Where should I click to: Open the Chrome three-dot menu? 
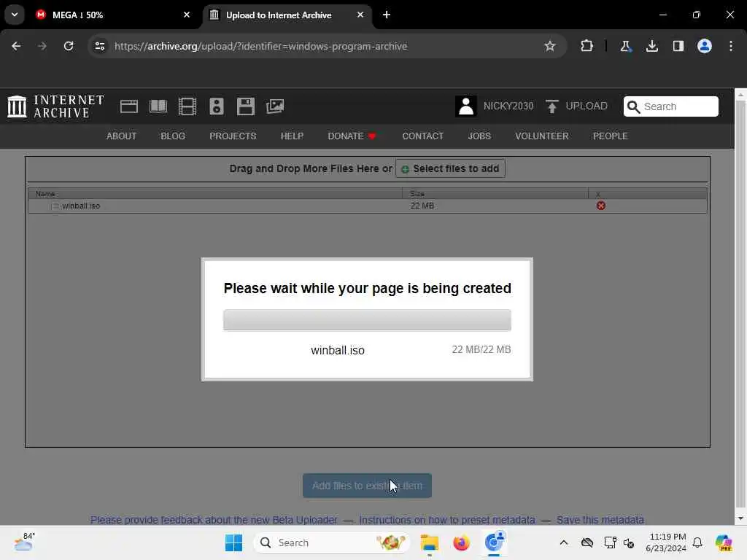pyautogui.click(x=731, y=46)
